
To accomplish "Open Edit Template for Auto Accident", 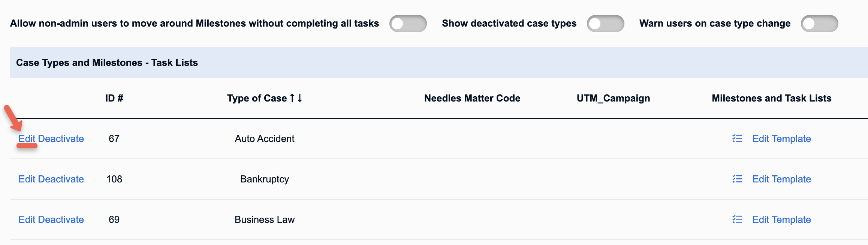I will point(782,139).
